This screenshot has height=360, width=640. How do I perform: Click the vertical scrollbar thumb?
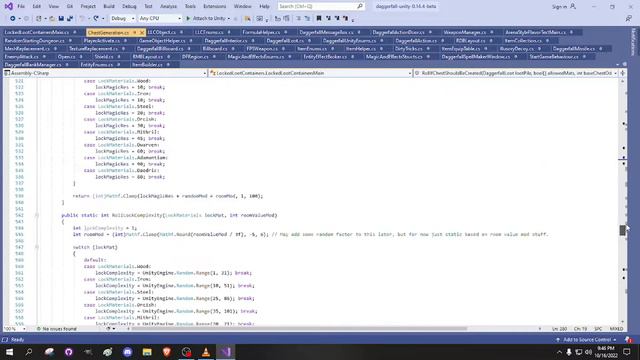tap(622, 230)
